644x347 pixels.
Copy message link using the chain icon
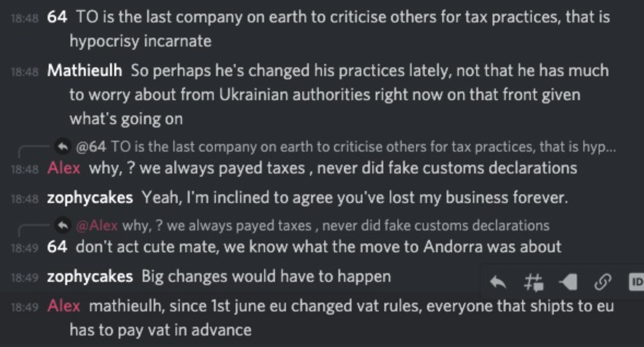(602, 282)
